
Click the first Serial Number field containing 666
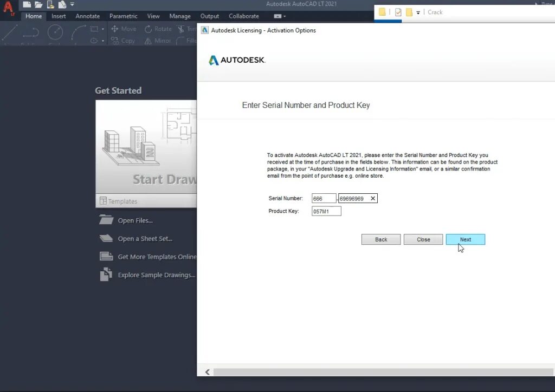pos(324,198)
